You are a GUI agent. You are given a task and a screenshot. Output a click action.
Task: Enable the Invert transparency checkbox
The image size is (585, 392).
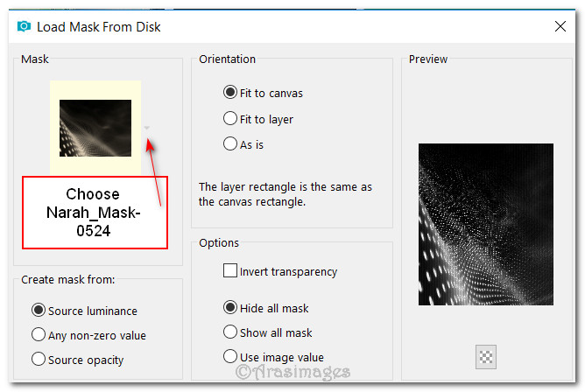230,271
